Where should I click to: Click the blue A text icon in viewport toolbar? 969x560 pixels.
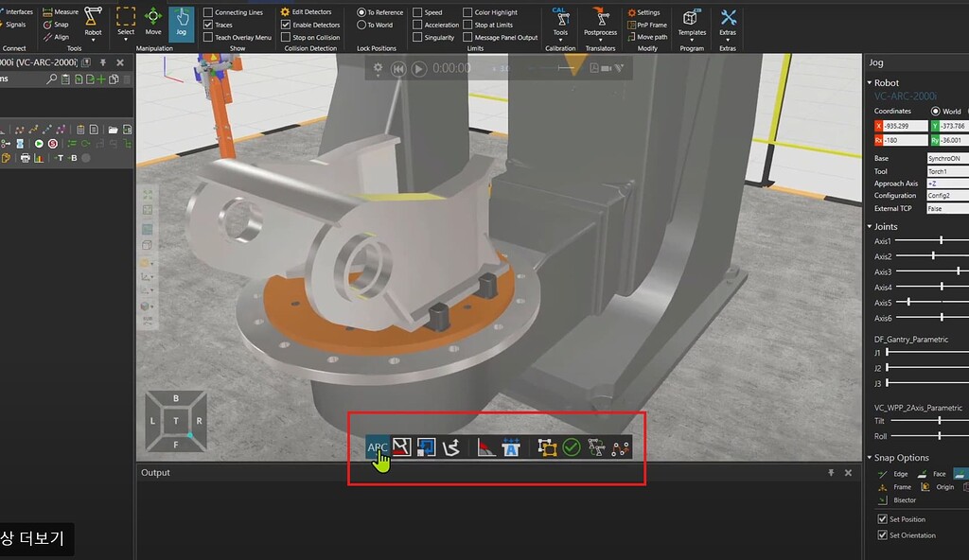[x=511, y=447]
